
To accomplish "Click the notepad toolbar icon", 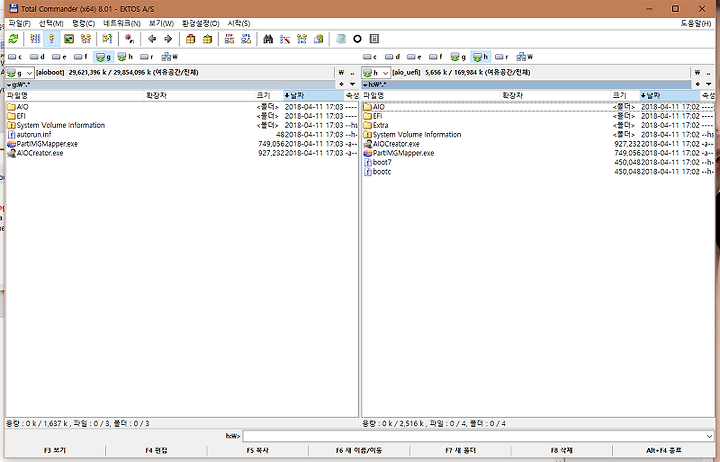I will 340,39.
